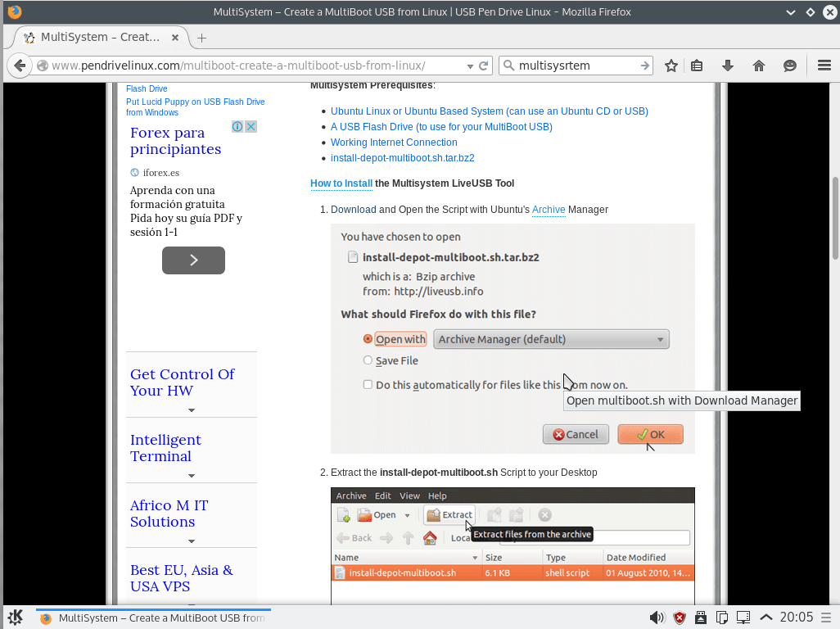Viewport: 840px width, 629px height.
Task: Open A USB Flash Drive link
Action: (x=441, y=126)
